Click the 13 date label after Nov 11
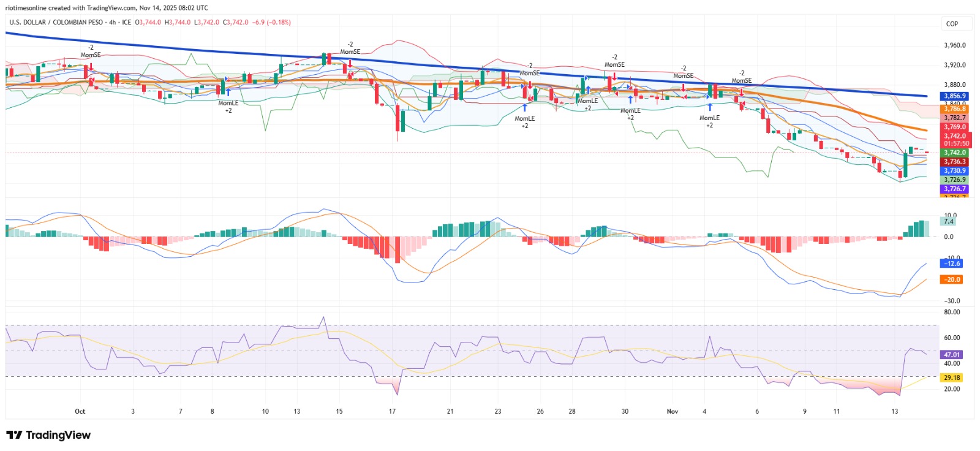 [895, 411]
